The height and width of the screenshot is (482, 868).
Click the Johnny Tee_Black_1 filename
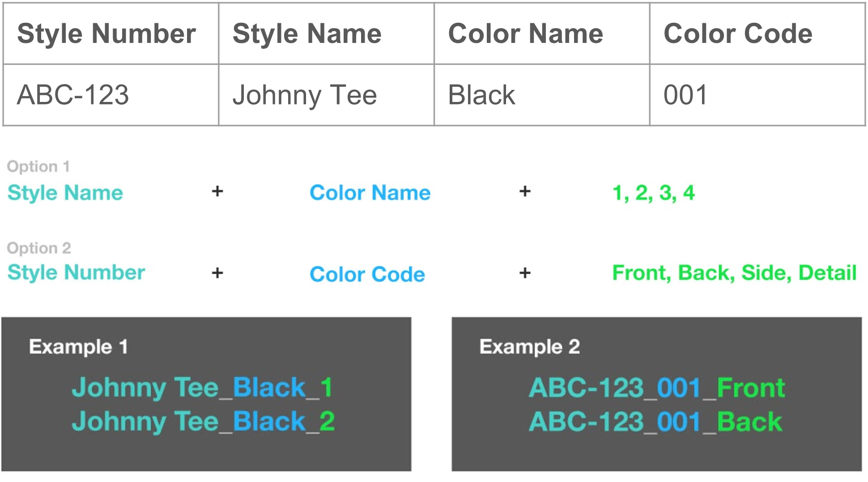point(202,387)
